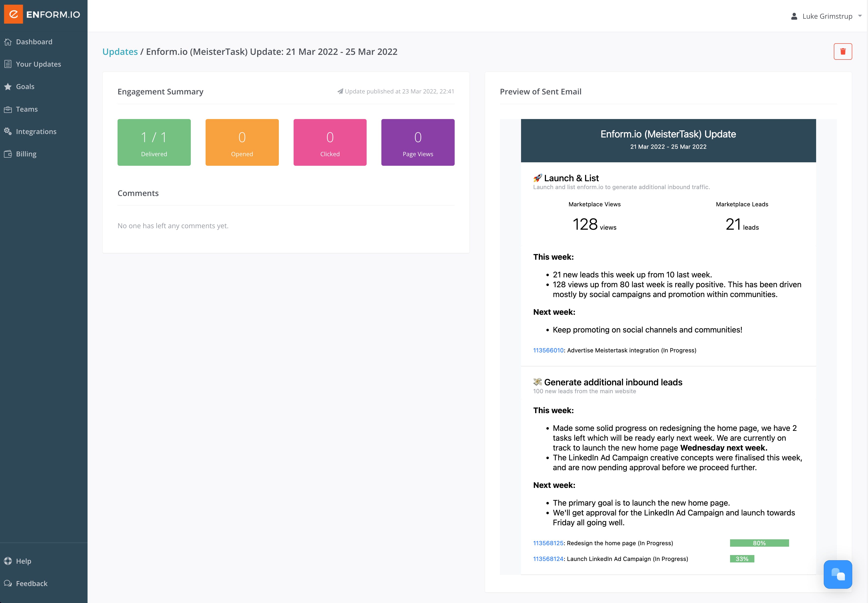Click the user profile avatar icon

click(794, 16)
